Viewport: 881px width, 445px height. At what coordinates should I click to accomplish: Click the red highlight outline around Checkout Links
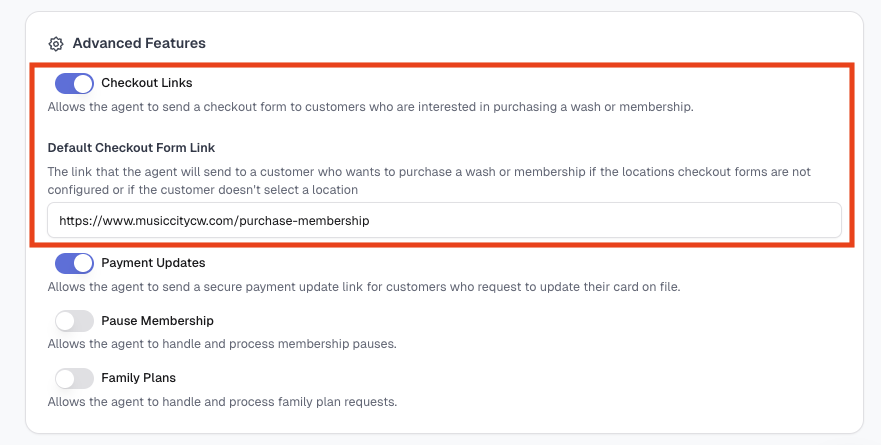(442, 65)
